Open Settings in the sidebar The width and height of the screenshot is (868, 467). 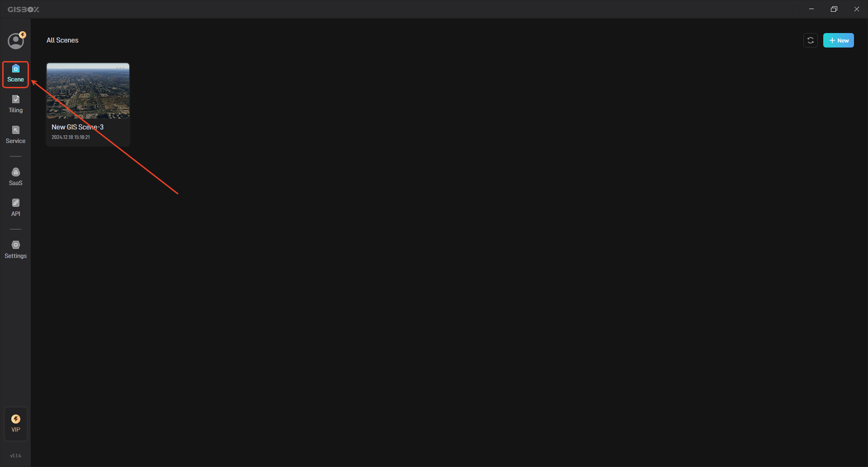[x=15, y=250]
